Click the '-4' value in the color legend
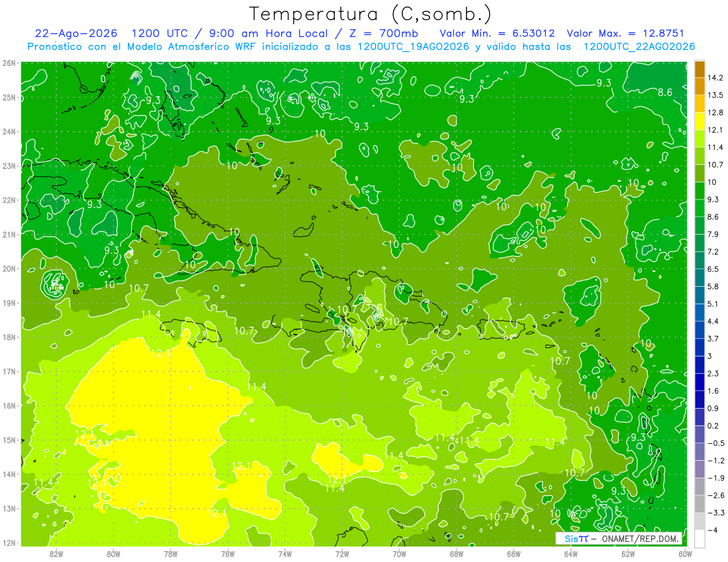The width and height of the screenshot is (728, 562). click(713, 530)
